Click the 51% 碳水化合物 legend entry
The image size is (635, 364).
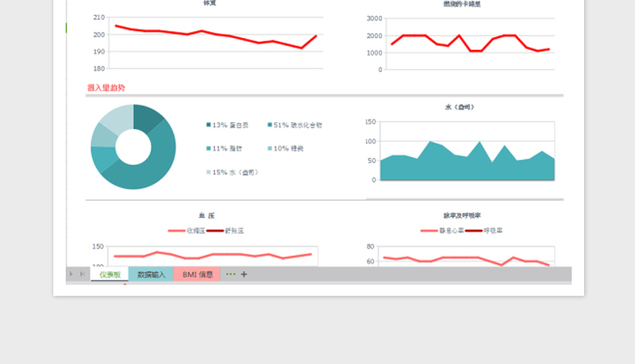click(298, 125)
